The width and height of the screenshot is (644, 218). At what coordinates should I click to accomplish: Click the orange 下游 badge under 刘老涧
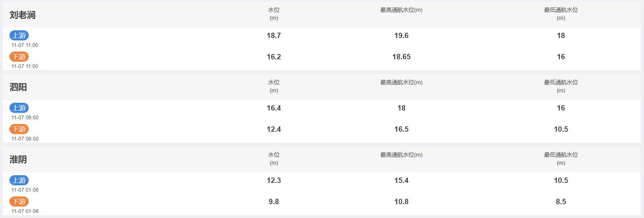pos(19,57)
